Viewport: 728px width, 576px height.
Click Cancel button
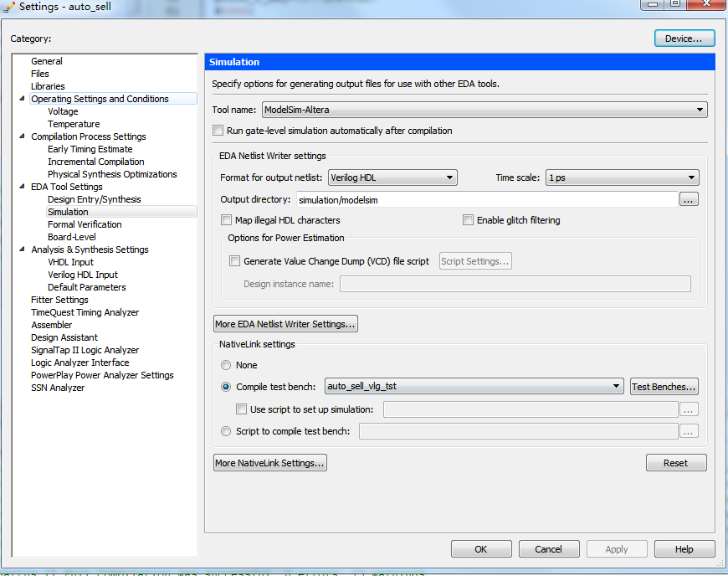(x=549, y=549)
